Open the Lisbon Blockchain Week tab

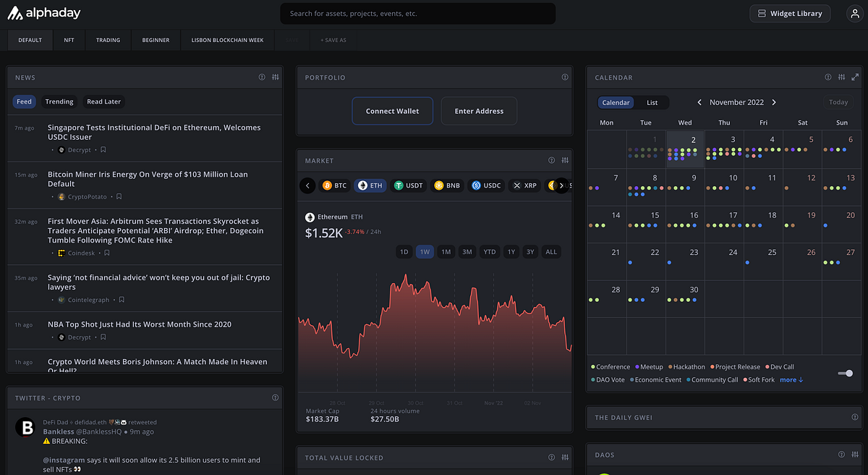[227, 40]
